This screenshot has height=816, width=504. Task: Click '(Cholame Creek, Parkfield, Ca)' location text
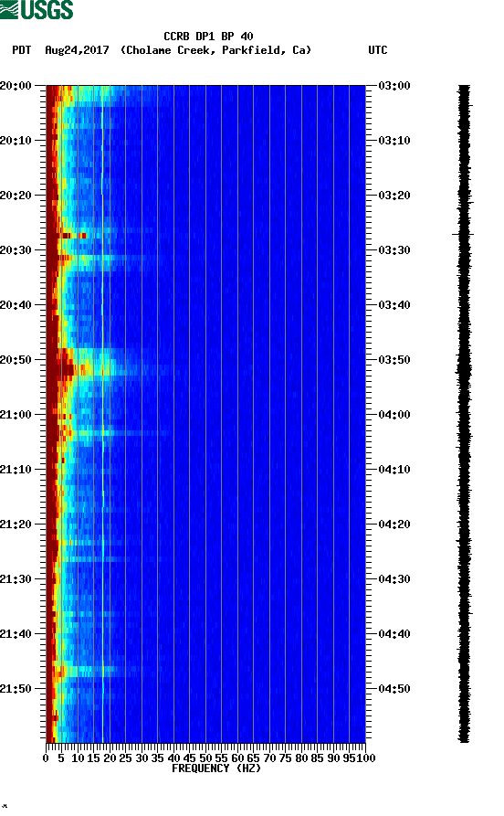(215, 50)
